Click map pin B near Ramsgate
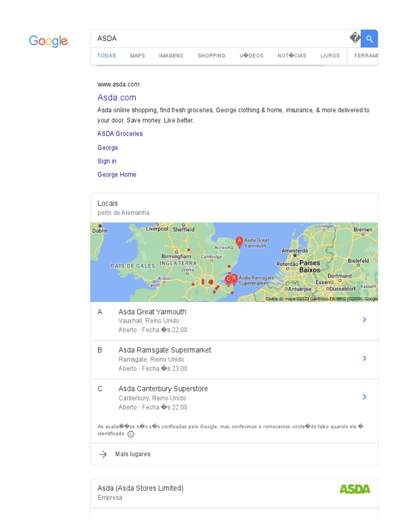 [x=234, y=278]
